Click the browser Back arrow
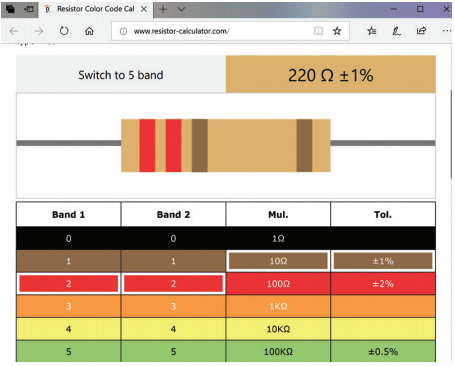 pos(14,31)
